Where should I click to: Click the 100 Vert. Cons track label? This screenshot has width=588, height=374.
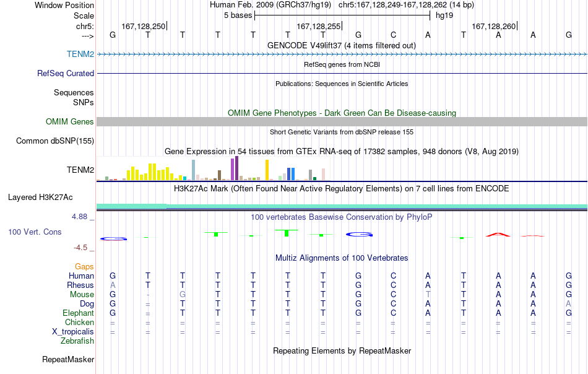click(35, 232)
